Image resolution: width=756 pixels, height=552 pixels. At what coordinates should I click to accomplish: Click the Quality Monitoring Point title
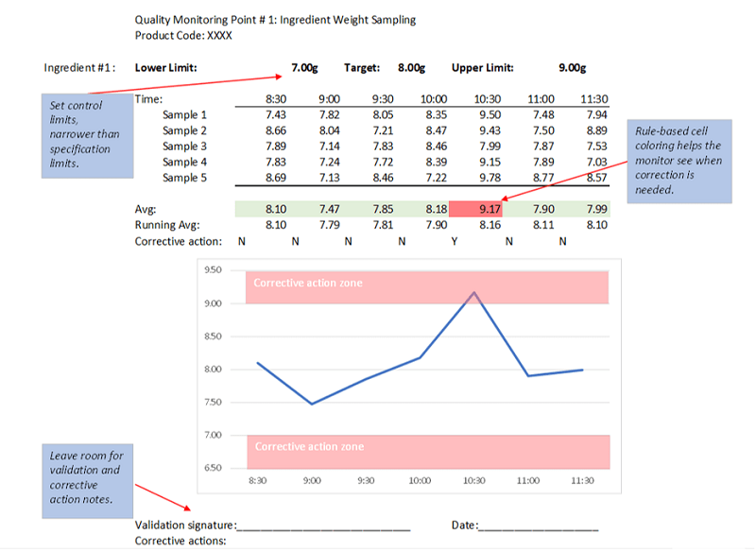(x=275, y=20)
